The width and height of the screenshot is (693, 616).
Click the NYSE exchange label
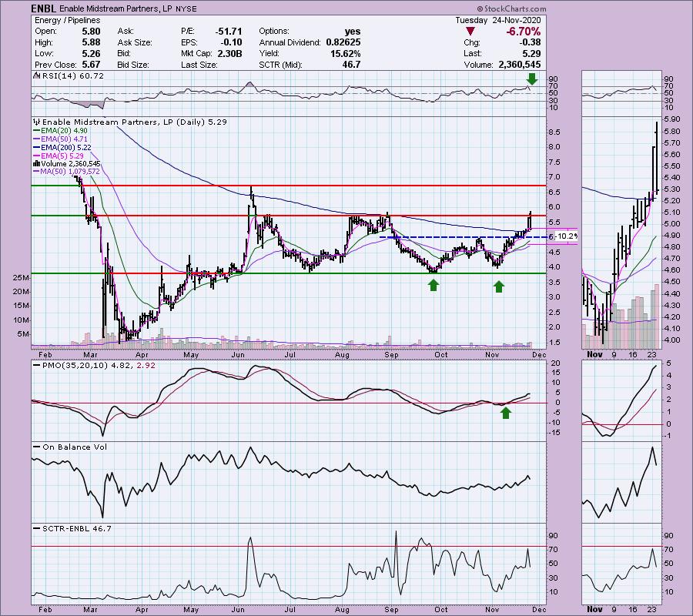[x=186, y=8]
